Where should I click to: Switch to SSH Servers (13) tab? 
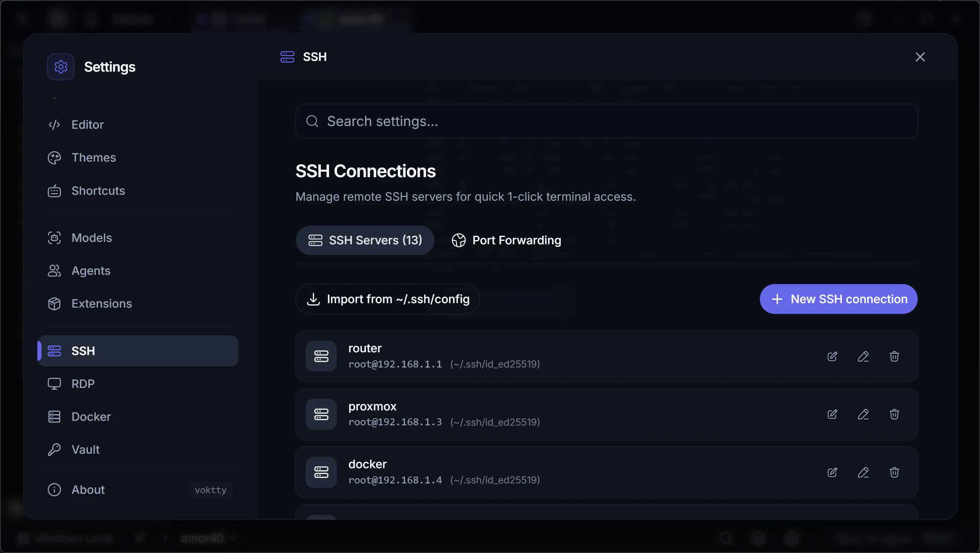365,241
